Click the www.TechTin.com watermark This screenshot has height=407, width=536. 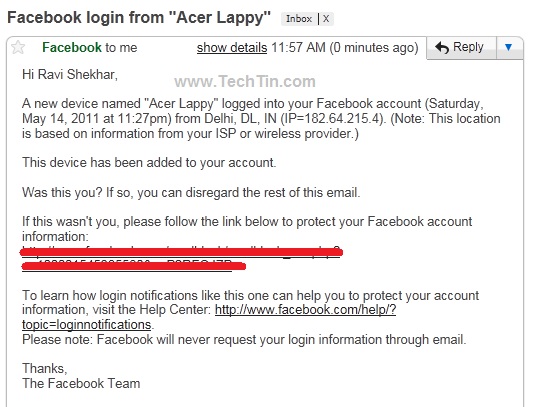tap(245, 82)
